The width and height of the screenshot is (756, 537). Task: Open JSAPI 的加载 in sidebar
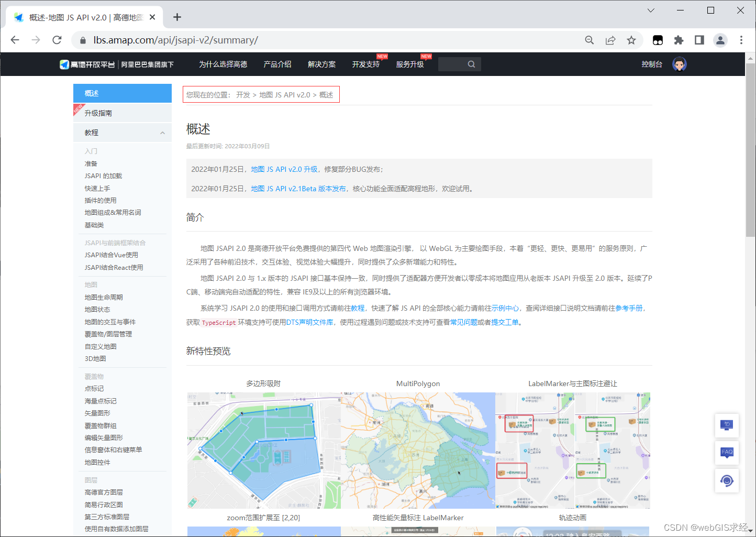[x=103, y=176]
